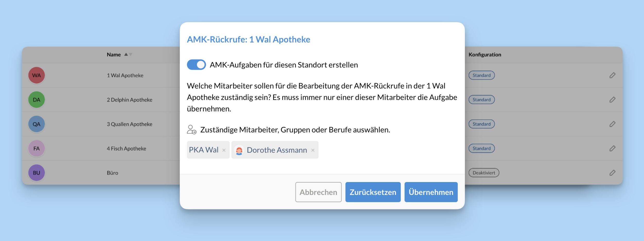Click the edit pencil for Büro row
Viewport: 644px width, 241px height.
tap(612, 173)
